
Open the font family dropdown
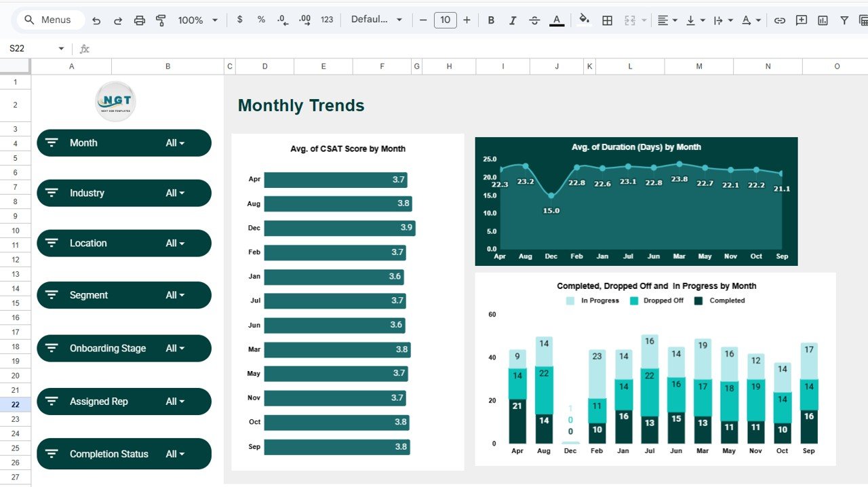(376, 20)
